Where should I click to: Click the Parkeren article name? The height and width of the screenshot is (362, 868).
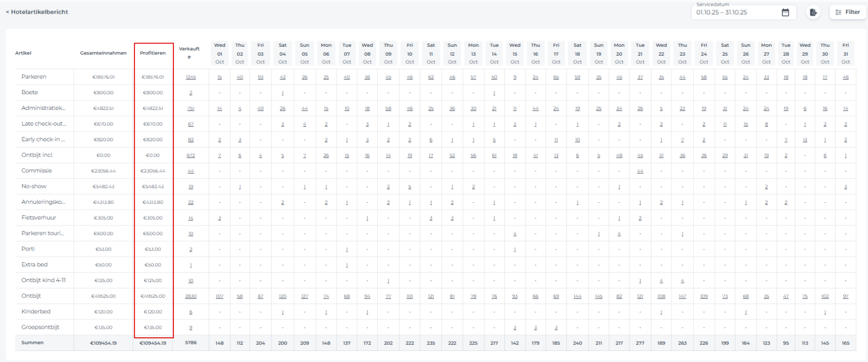click(34, 77)
